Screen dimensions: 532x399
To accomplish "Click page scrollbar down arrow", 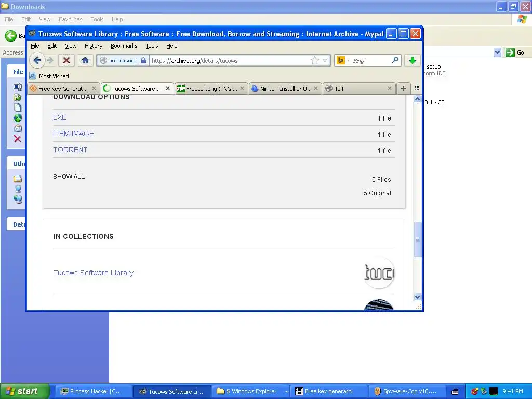I will tap(417, 297).
